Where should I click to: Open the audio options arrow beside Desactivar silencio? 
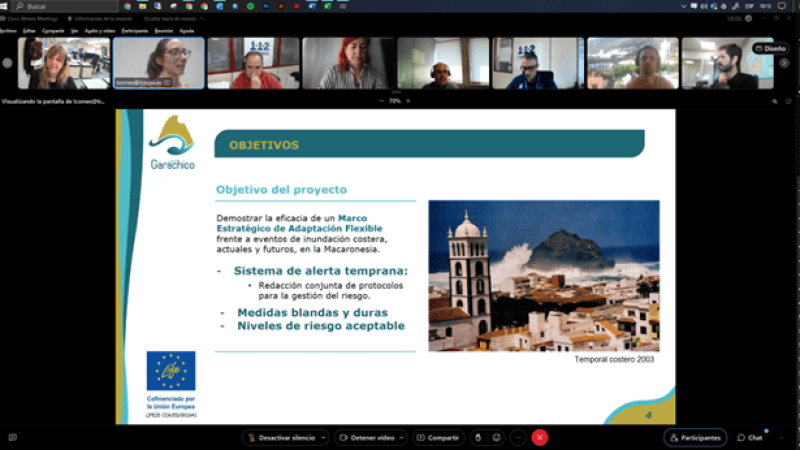pyautogui.click(x=323, y=438)
